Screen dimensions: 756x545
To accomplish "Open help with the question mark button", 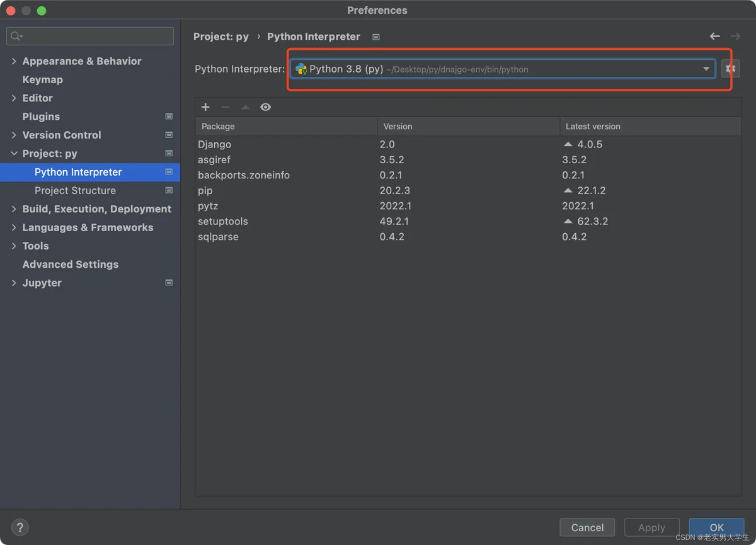I will 20,527.
